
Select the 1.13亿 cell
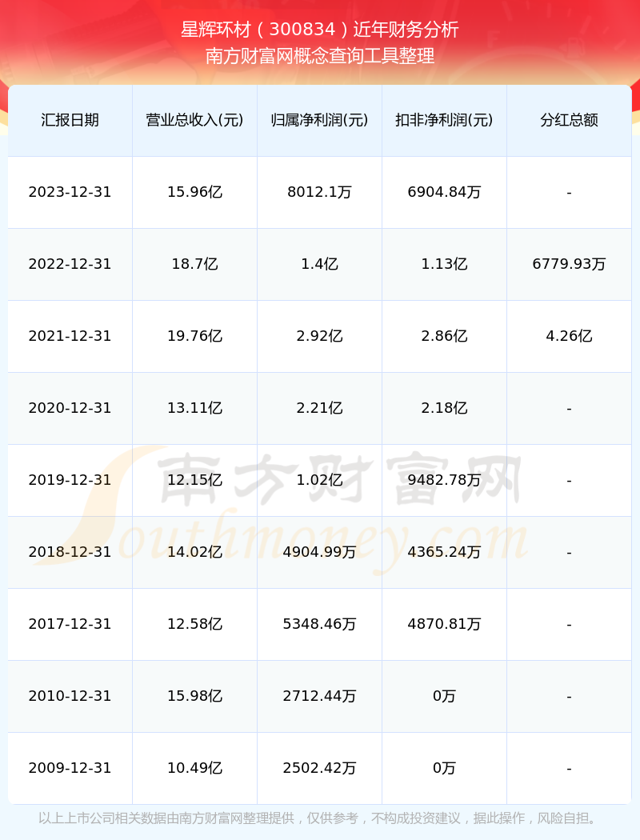click(445, 264)
